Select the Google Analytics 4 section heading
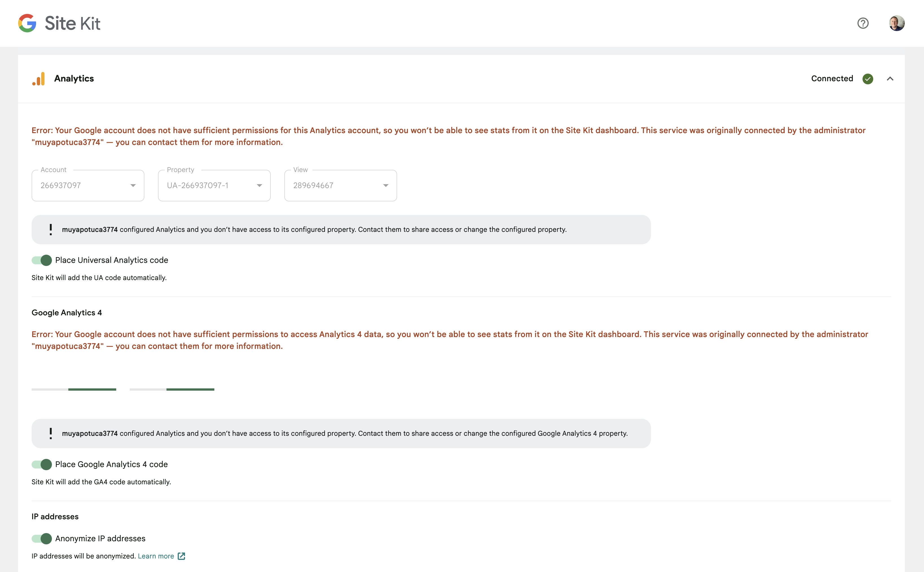Screen dimensions: 924x572 [x=67, y=313]
